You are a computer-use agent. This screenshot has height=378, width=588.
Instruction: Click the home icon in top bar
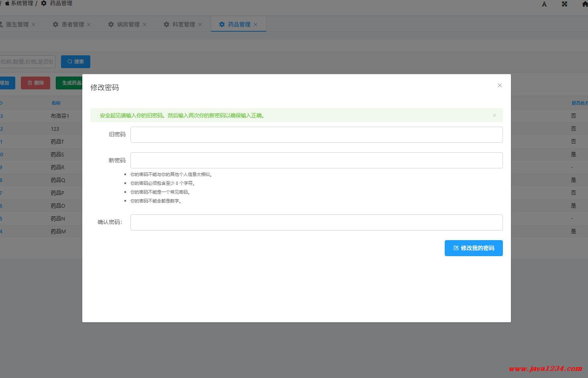tap(584, 4)
